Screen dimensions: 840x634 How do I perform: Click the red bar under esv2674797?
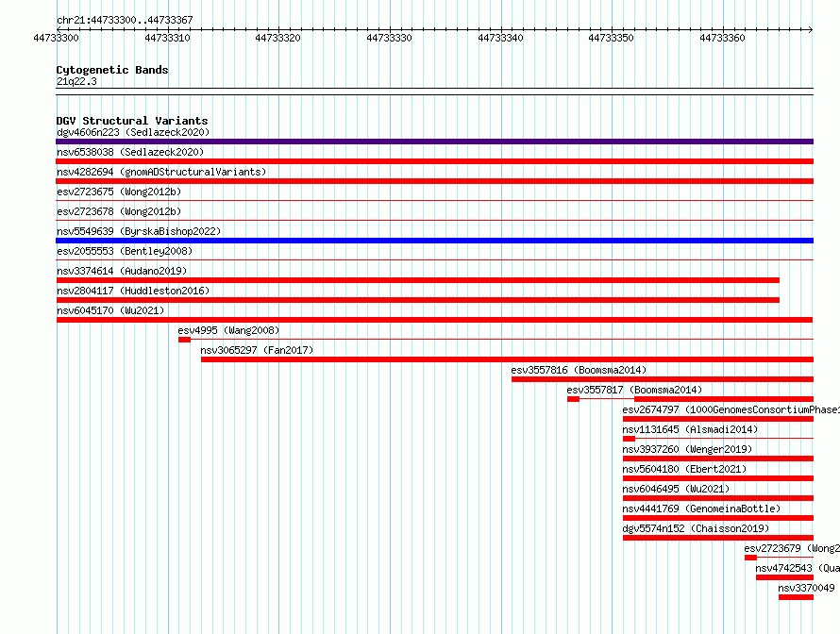point(718,419)
